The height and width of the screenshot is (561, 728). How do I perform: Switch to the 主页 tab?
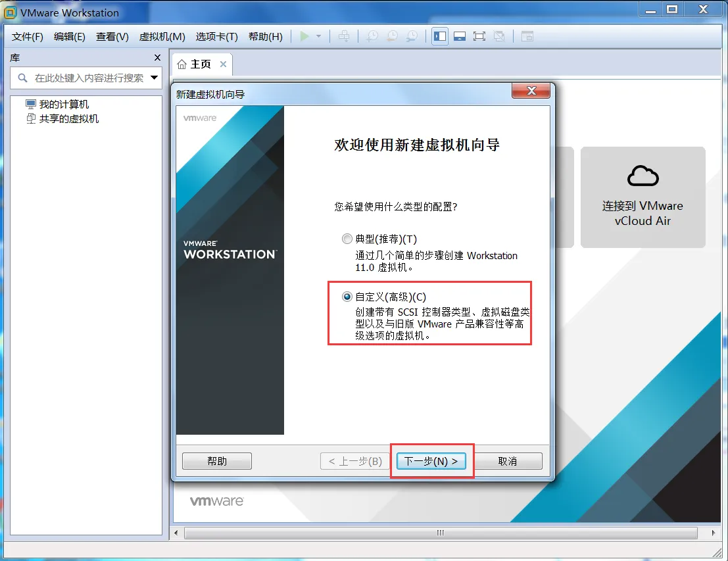tap(201, 64)
